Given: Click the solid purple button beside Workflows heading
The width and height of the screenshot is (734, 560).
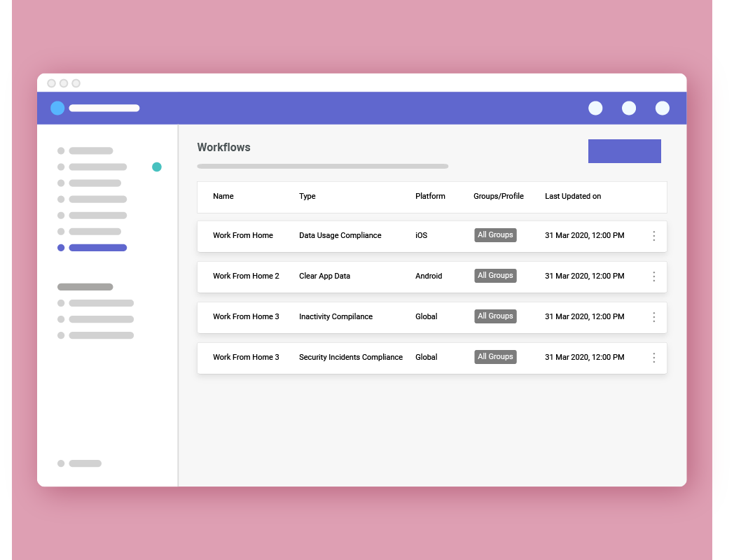Looking at the screenshot, I should [x=625, y=151].
